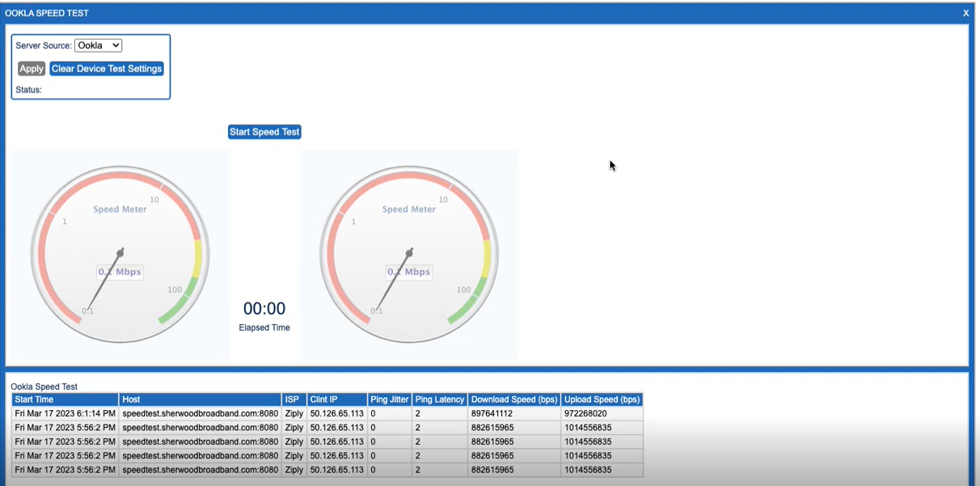The width and height of the screenshot is (980, 486).
Task: Select the Ping Jitter column header
Action: pyautogui.click(x=389, y=399)
